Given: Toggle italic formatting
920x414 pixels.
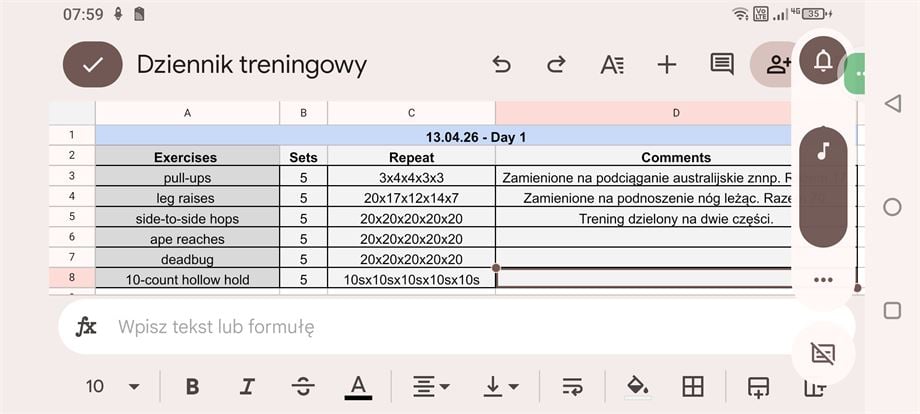Looking at the screenshot, I should tap(247, 387).
